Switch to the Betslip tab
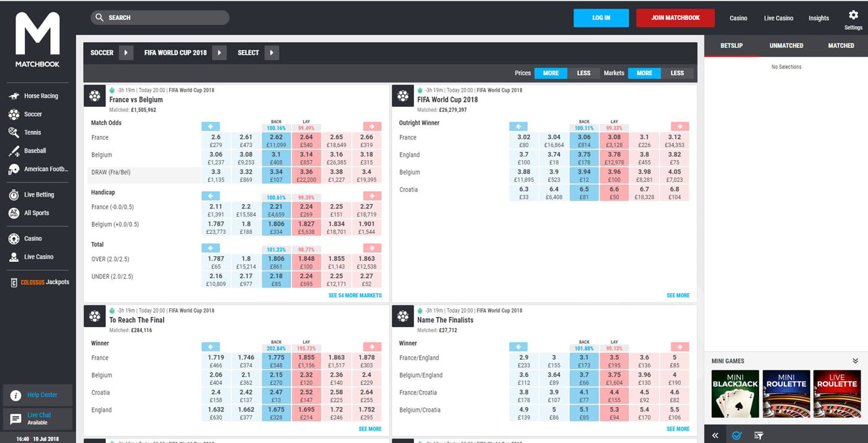 pos(732,46)
